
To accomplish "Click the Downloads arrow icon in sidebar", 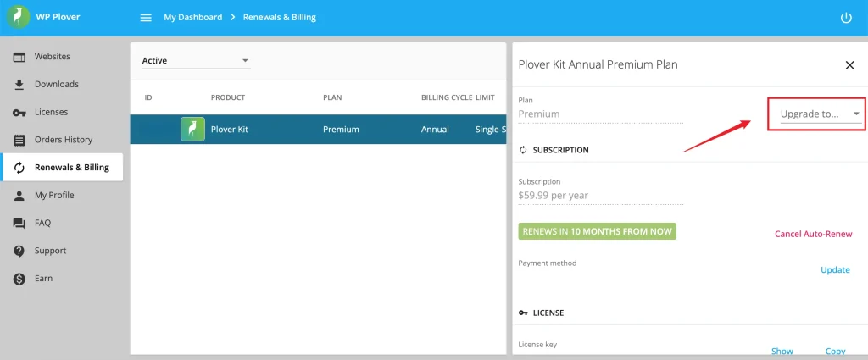I will (19, 85).
